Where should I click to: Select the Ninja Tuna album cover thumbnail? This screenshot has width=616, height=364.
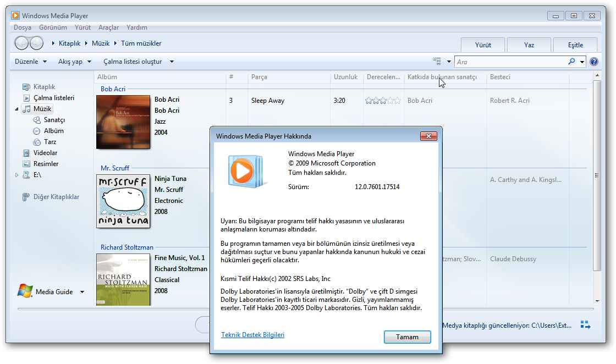point(123,201)
